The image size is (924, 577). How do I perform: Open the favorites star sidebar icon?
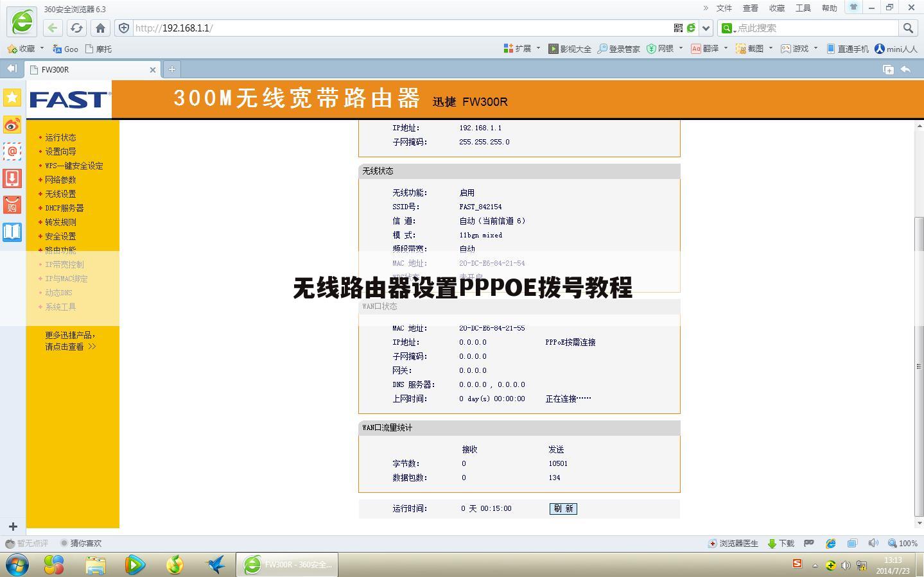click(12, 98)
